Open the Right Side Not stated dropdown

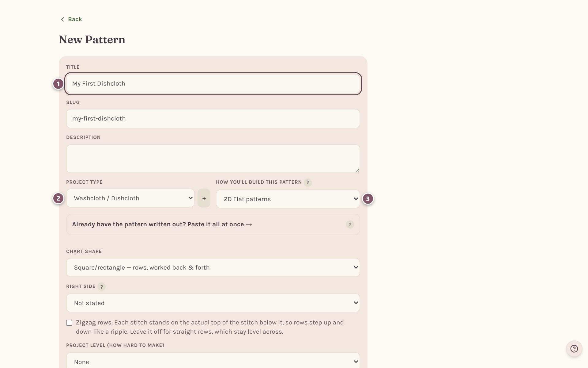pos(213,303)
